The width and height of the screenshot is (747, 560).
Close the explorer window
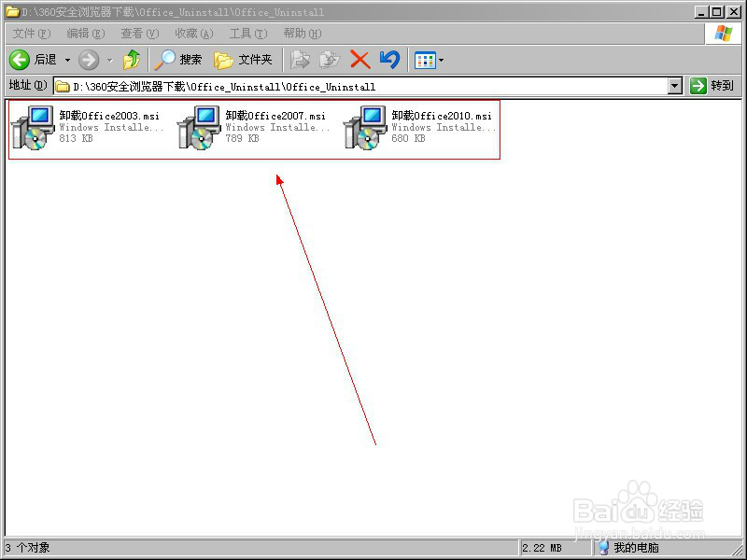[733, 12]
